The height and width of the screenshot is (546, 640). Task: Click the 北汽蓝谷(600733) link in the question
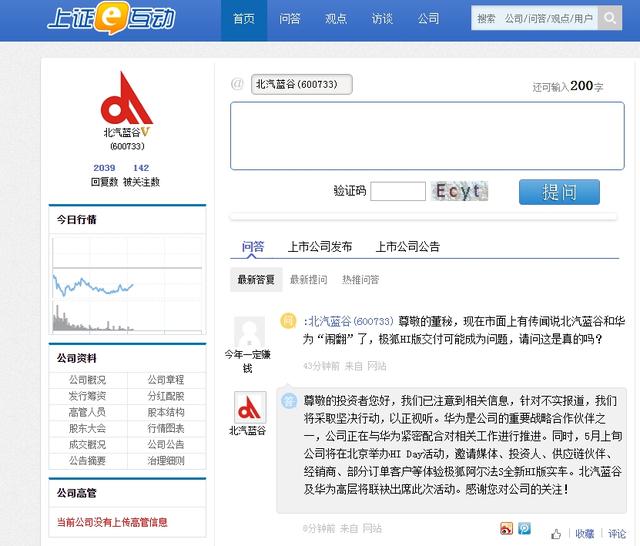350,322
